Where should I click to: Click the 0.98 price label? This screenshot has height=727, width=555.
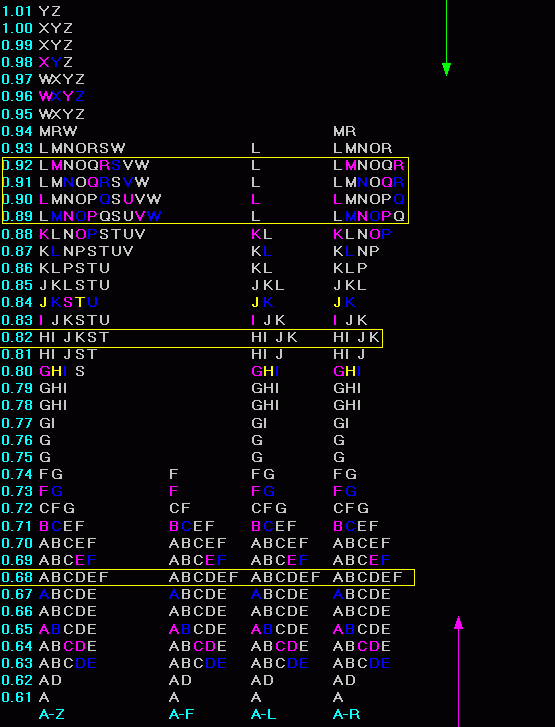coord(17,62)
